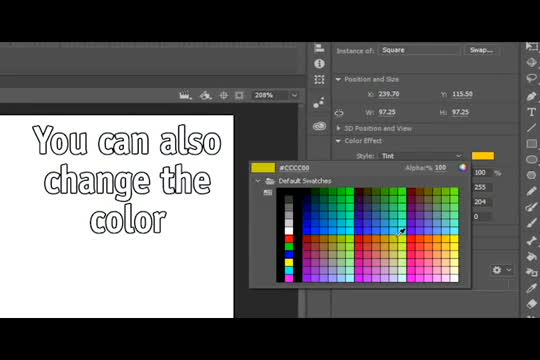Select the Brush tool below Paint Brush
Screen dimensions: 540x360
coord(531,223)
